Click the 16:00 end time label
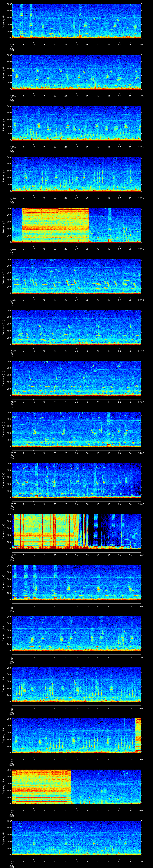This screenshot has height=868, width=153. click(141, 96)
